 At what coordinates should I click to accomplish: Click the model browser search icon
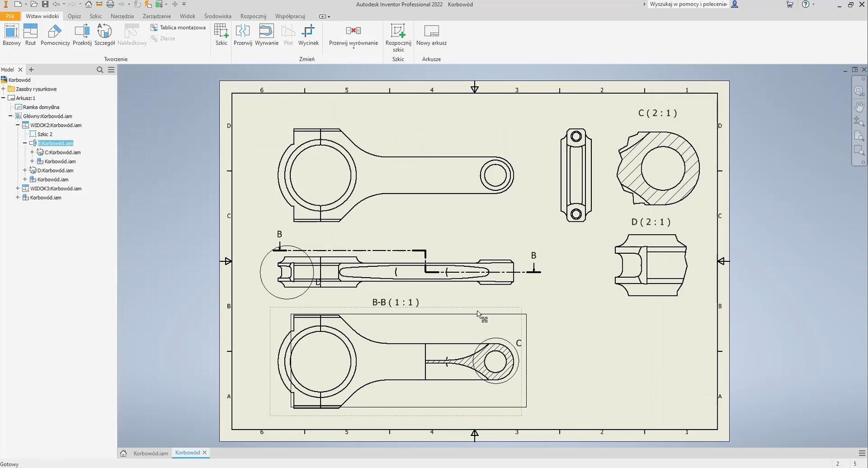(100, 69)
